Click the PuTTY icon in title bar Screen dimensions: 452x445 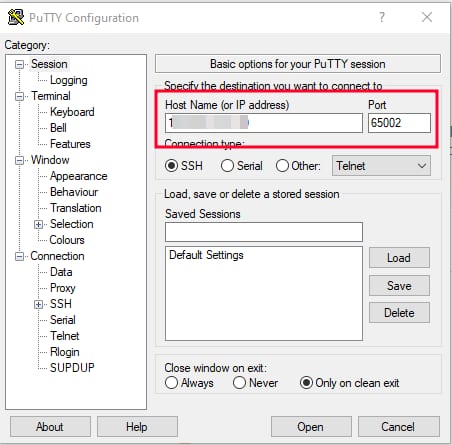[x=16, y=17]
